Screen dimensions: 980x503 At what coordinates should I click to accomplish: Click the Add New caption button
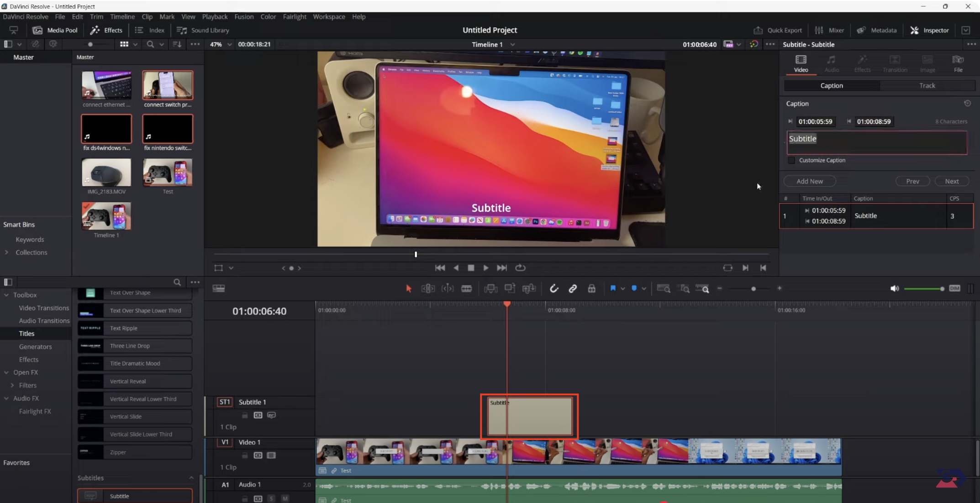pos(809,181)
